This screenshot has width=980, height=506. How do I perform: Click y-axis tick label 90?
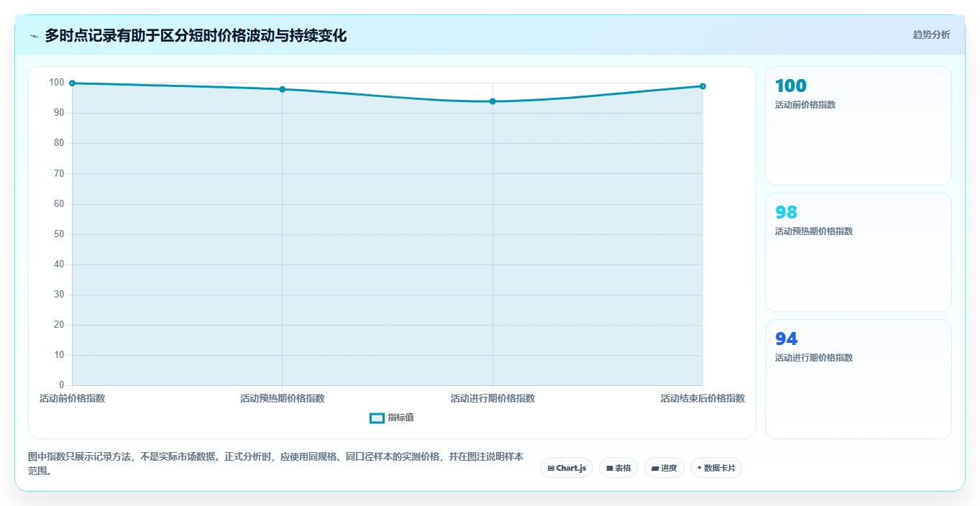(x=59, y=113)
